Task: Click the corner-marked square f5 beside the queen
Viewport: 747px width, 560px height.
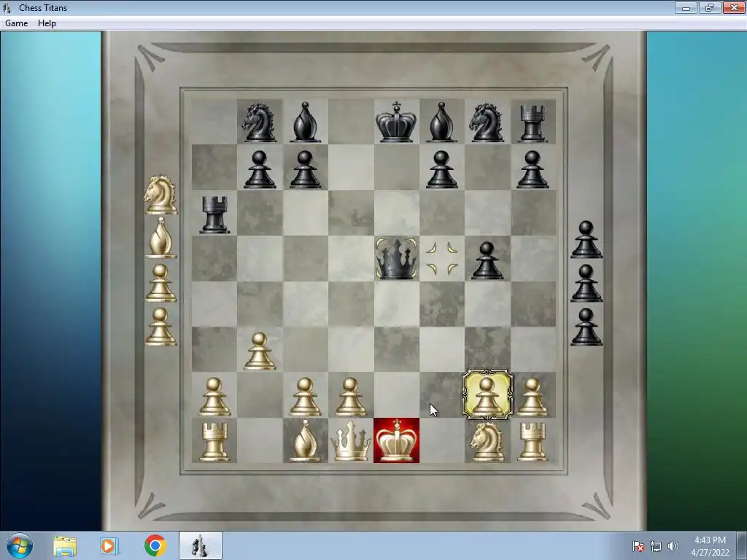Action: pyautogui.click(x=441, y=259)
